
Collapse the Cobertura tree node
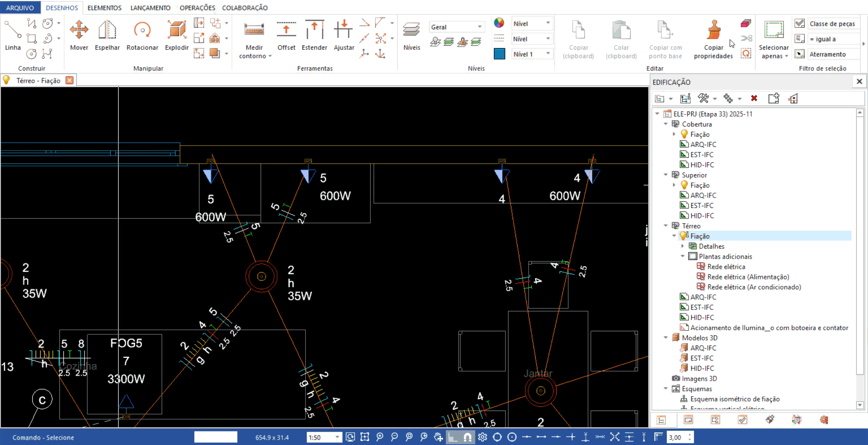tap(666, 124)
